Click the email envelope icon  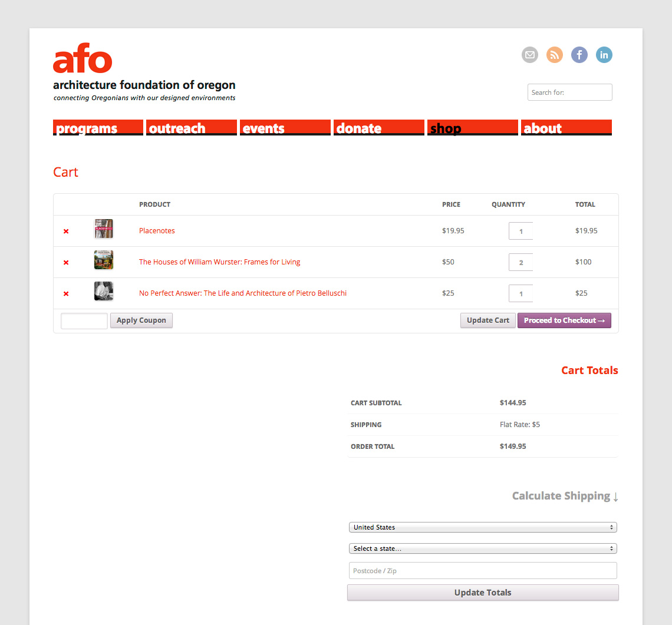tap(530, 55)
